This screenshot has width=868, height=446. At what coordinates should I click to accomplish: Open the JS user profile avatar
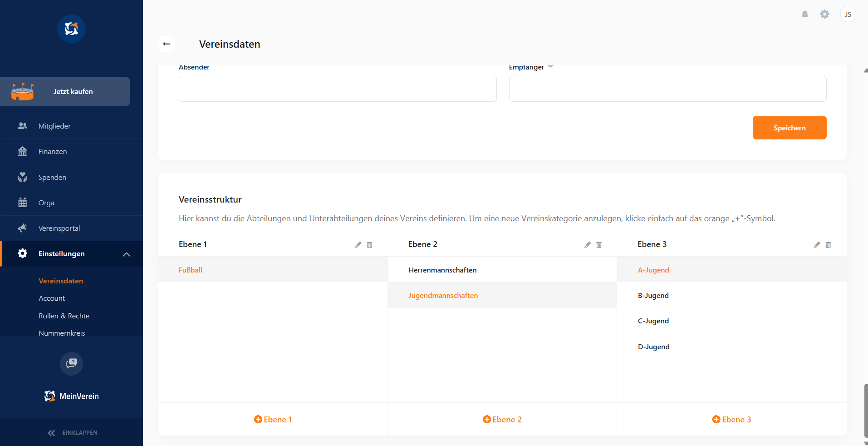(x=848, y=15)
